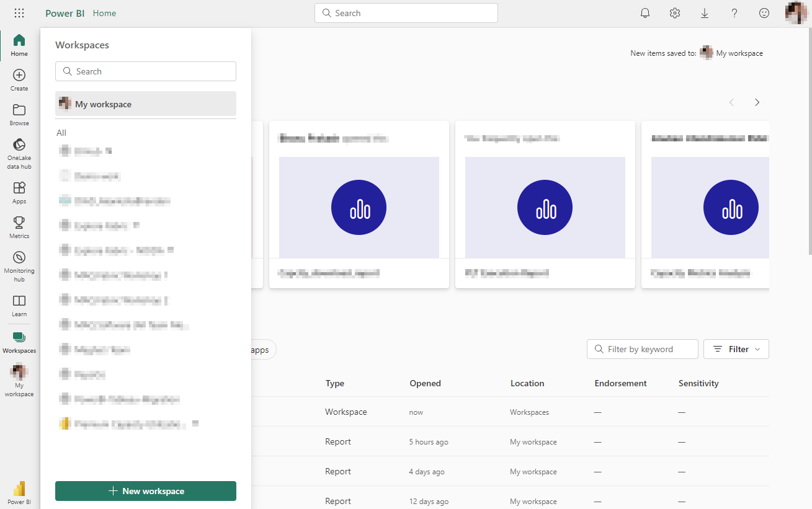Open Browse from the left navigation
Viewport: 812px width, 509px height.
(x=19, y=110)
